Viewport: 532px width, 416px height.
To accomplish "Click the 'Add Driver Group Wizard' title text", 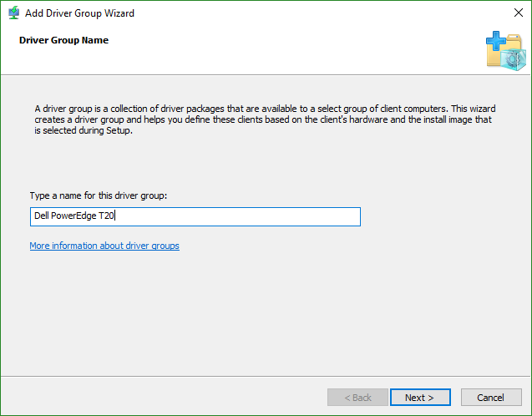I will click(79, 13).
